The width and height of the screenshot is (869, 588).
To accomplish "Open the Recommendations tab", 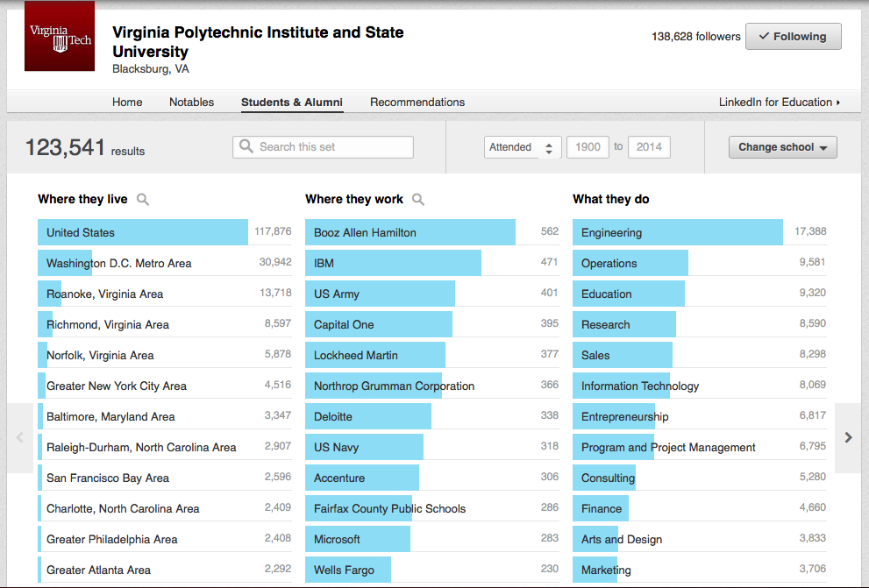I will (417, 102).
